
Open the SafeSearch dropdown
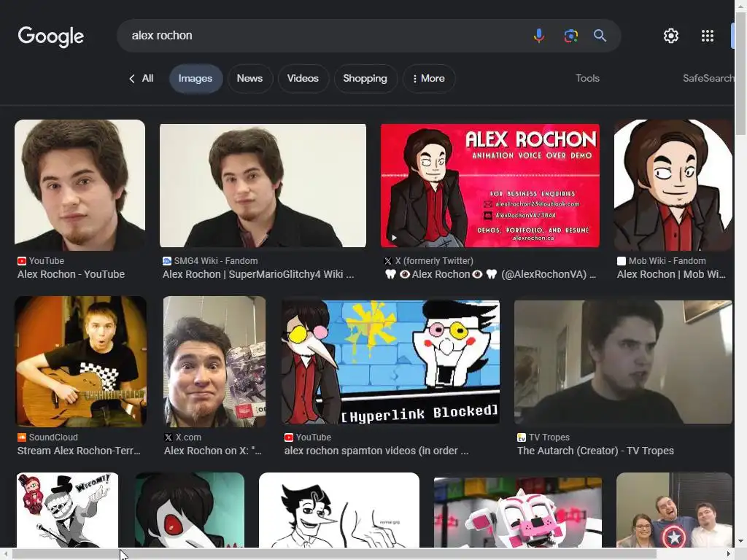708,79
